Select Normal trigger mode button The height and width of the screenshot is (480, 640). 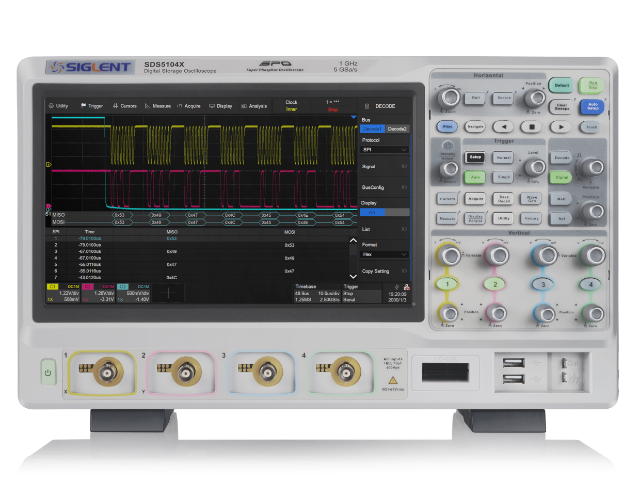coord(503,157)
